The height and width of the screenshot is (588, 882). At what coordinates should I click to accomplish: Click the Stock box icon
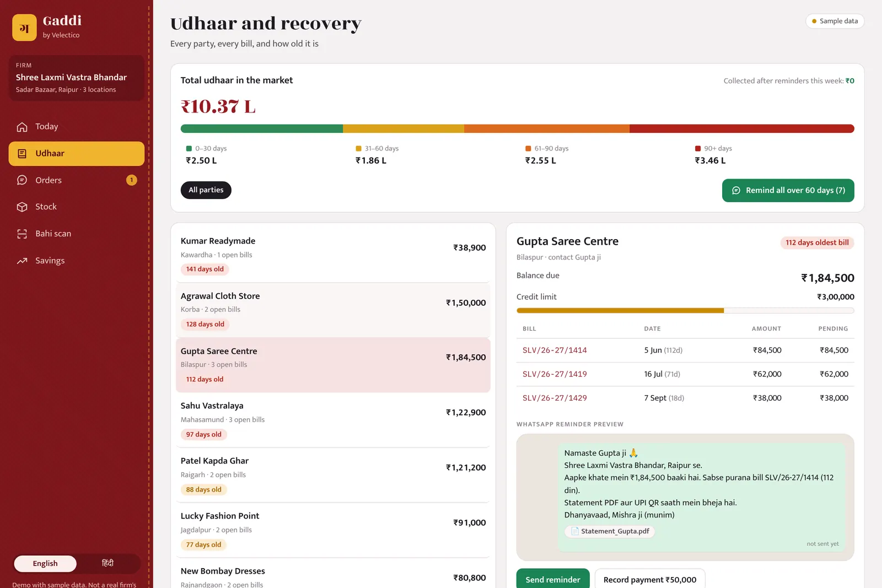click(22, 207)
